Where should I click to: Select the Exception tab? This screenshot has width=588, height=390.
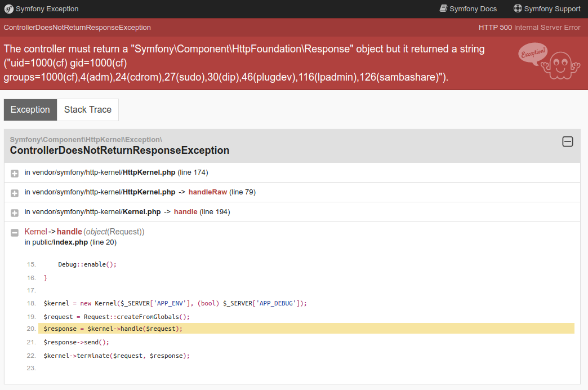pos(30,110)
